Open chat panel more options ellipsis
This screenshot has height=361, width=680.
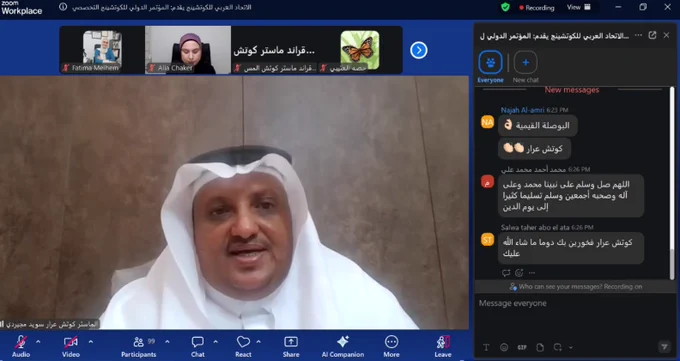[638, 36]
